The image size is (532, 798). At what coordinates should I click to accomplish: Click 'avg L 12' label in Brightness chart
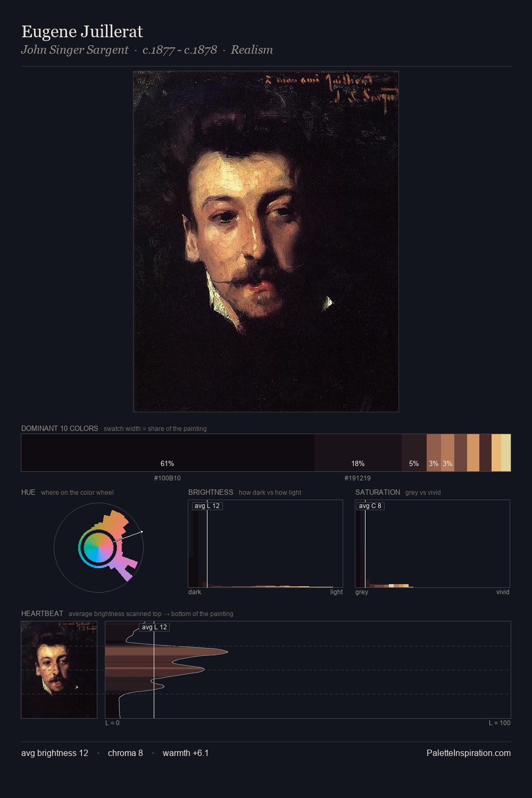[x=207, y=506]
